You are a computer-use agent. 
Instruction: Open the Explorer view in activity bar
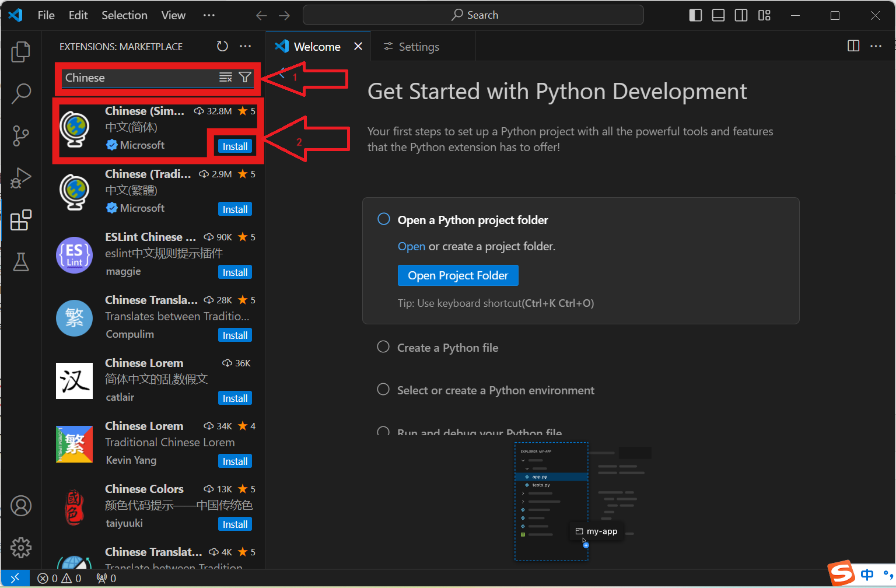coord(21,52)
